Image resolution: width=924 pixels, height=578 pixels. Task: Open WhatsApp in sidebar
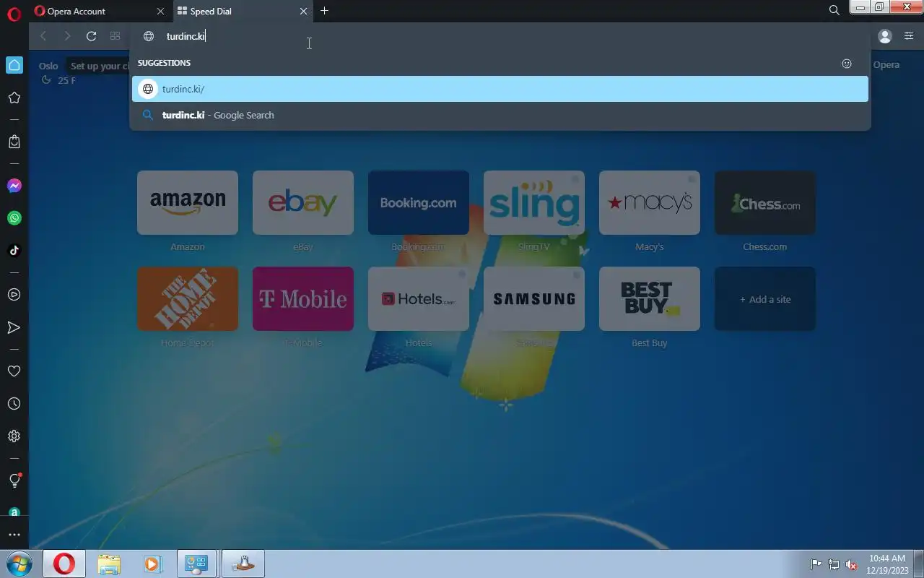(14, 218)
